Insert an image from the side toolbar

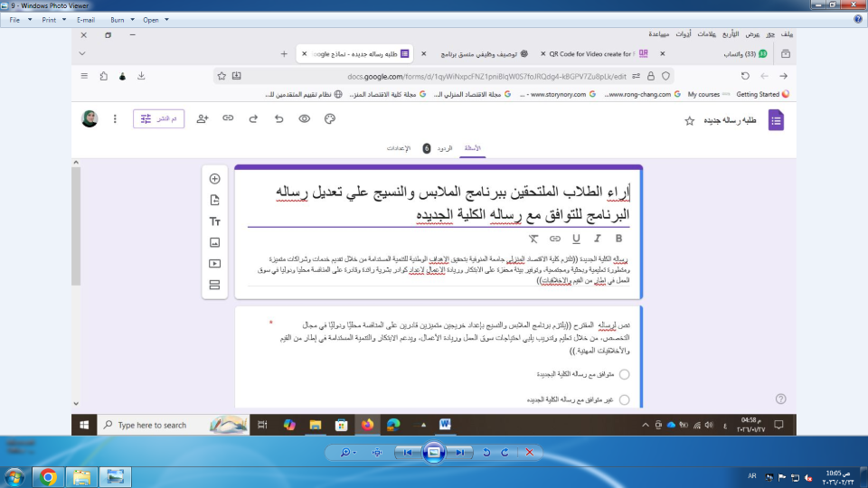214,242
